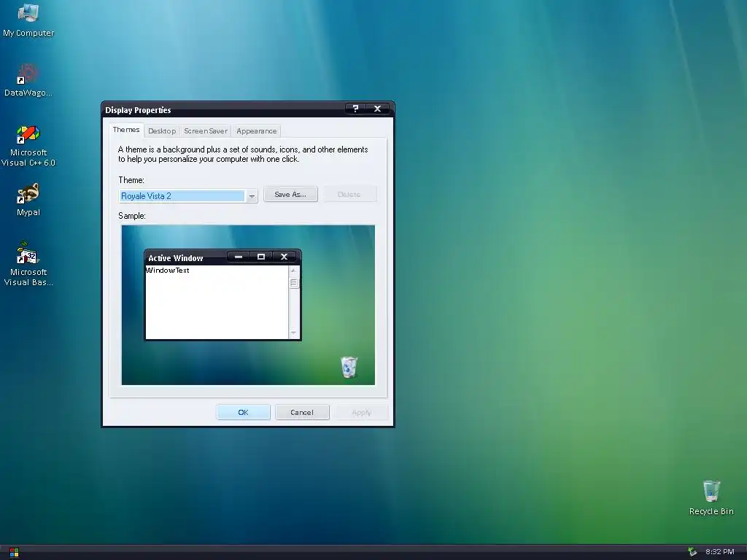Screen dimensions: 747x560
Task: Click the Save As... button
Action: (x=290, y=194)
